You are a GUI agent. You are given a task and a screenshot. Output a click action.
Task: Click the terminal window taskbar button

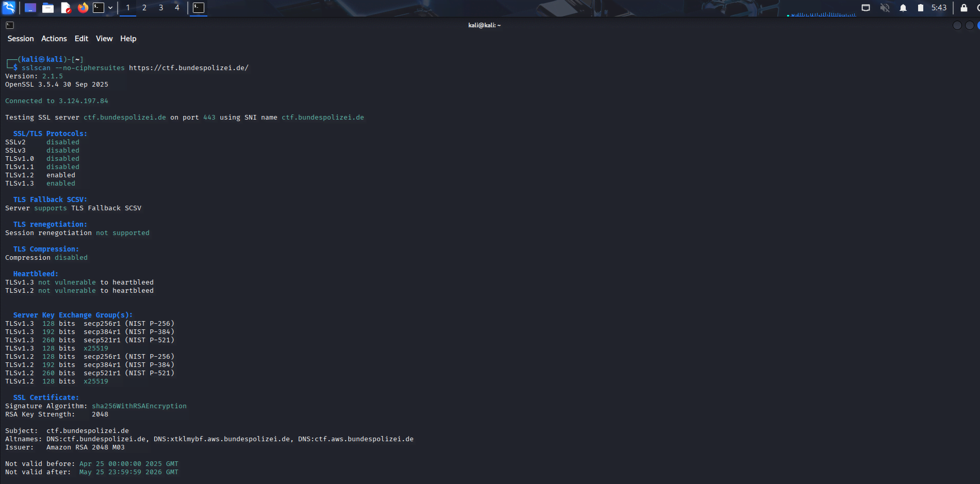199,8
